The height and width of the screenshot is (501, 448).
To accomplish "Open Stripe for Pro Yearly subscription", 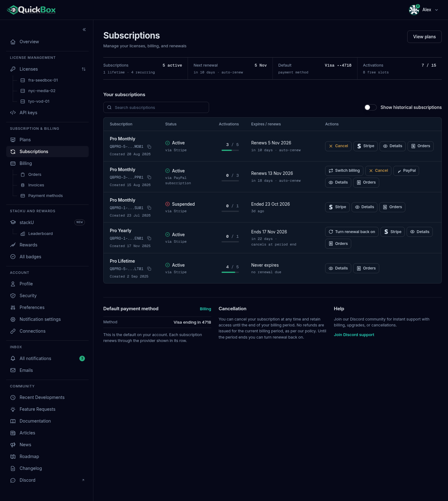I will coord(393,232).
